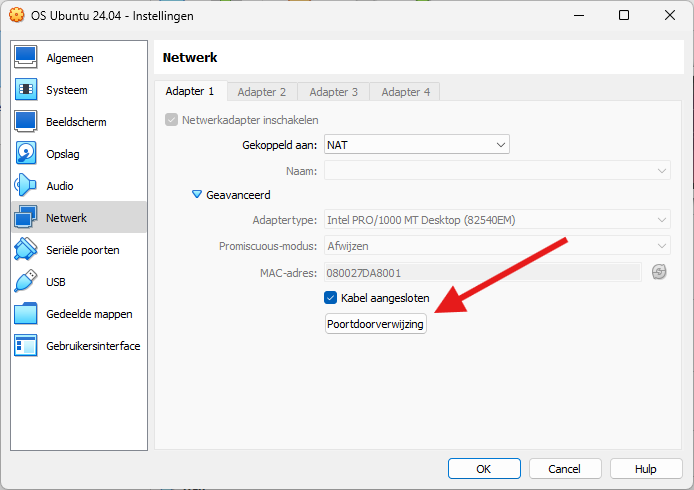
Task: Select the Systeem chip icon
Action: tap(26, 90)
